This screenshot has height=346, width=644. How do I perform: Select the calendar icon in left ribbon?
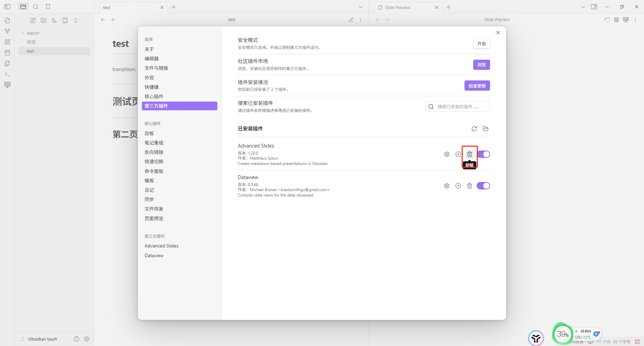pyautogui.click(x=7, y=53)
